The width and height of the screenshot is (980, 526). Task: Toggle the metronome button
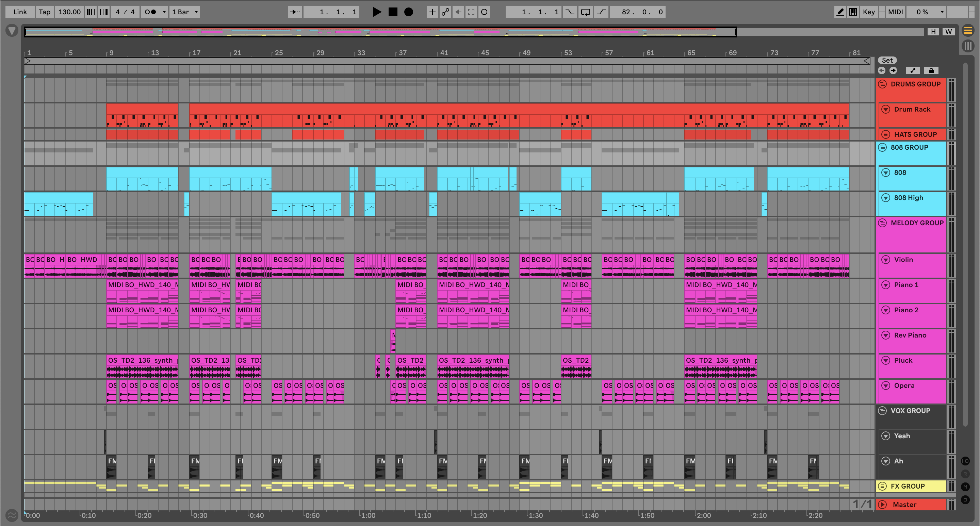coord(151,12)
